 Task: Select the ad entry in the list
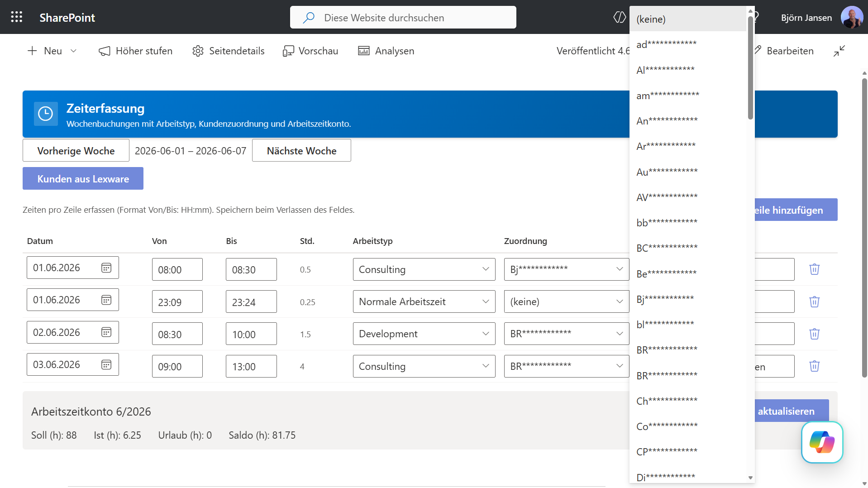pos(688,44)
